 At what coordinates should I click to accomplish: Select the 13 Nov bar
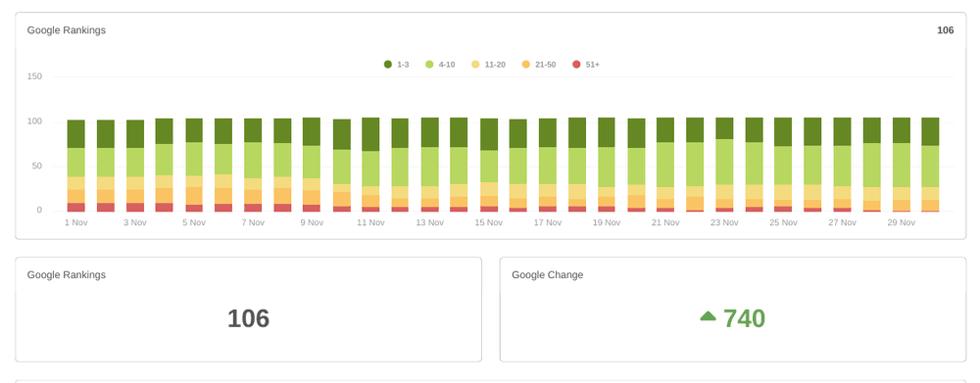430,165
